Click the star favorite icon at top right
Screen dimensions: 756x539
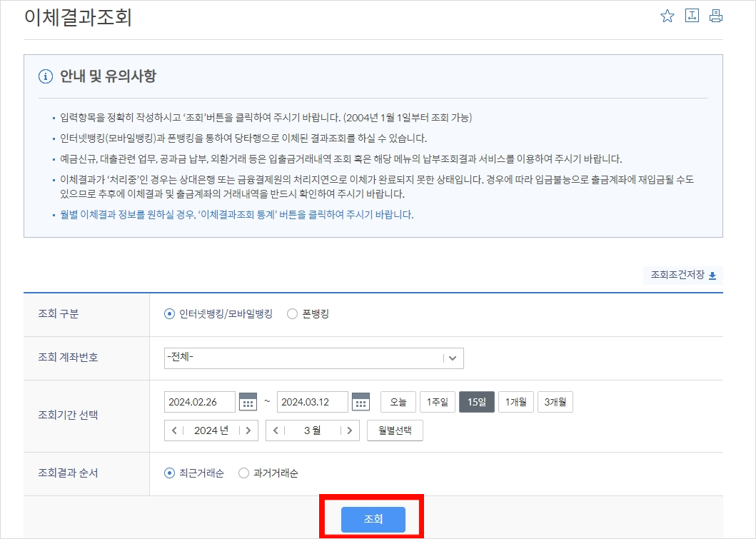(x=667, y=15)
